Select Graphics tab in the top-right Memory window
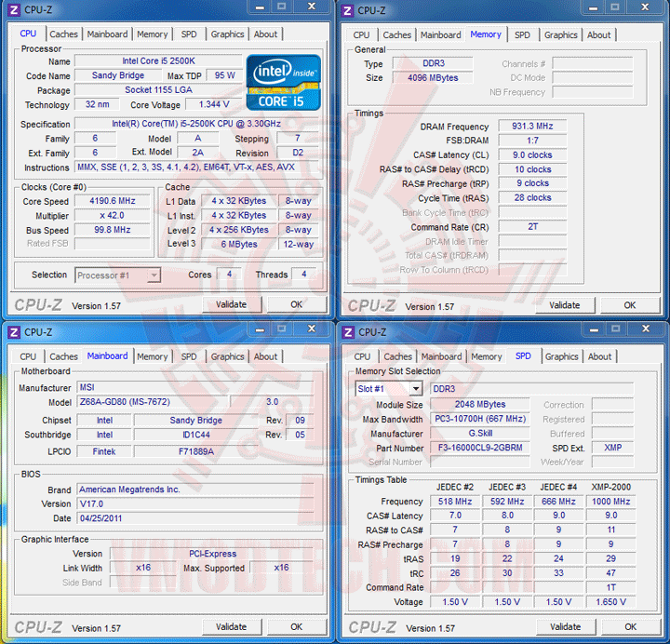Screen dimensions: 670x644 coord(560,35)
